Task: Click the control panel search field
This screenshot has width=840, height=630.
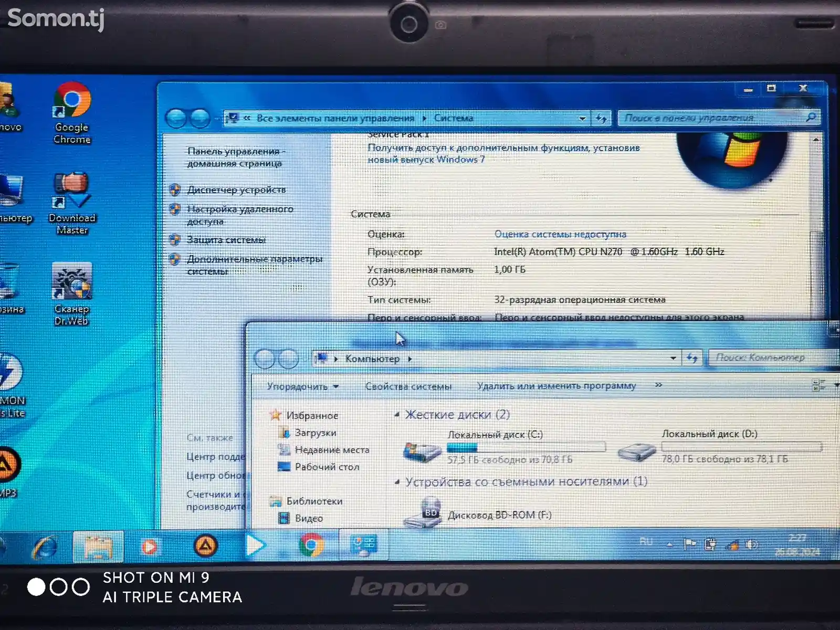Action: point(719,118)
